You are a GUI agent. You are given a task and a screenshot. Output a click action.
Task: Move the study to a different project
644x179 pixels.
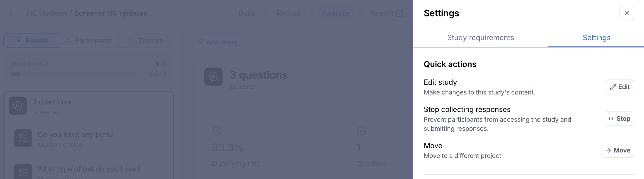[617, 150]
